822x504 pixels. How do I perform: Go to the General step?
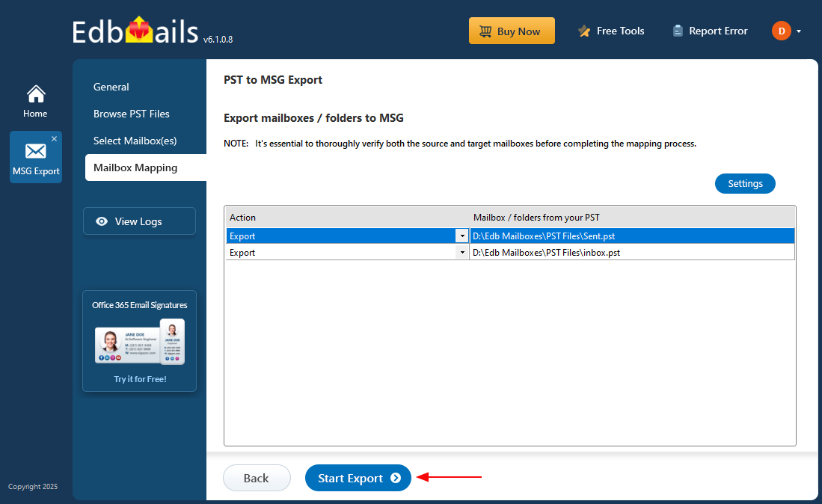(111, 87)
